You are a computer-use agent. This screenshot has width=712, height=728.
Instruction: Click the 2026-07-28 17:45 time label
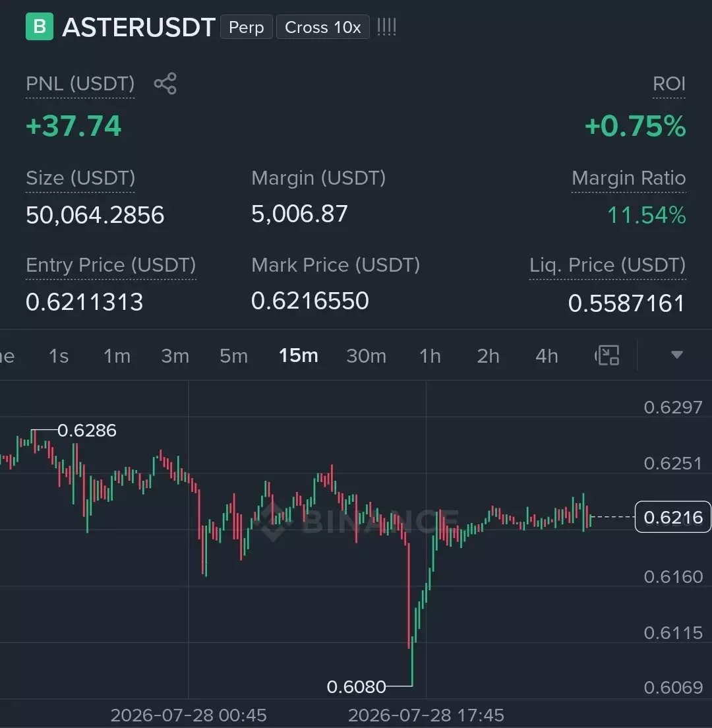pyautogui.click(x=426, y=715)
